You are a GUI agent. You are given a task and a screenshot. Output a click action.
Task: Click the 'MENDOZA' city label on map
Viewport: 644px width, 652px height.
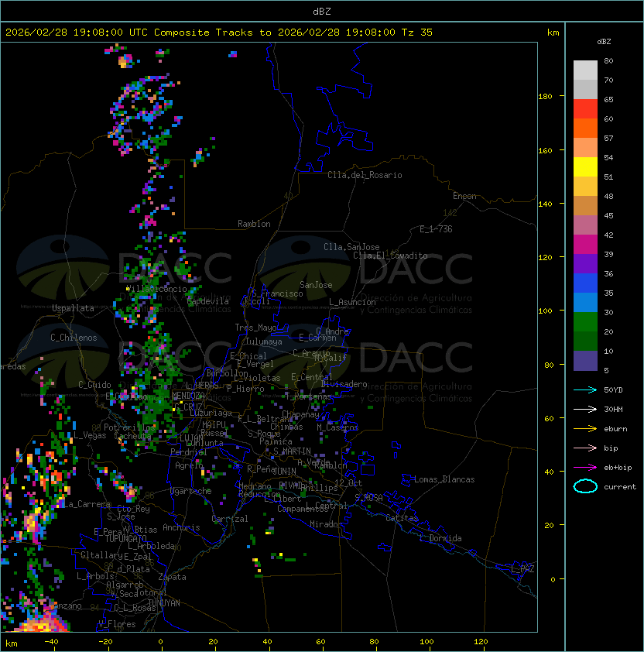188,396
